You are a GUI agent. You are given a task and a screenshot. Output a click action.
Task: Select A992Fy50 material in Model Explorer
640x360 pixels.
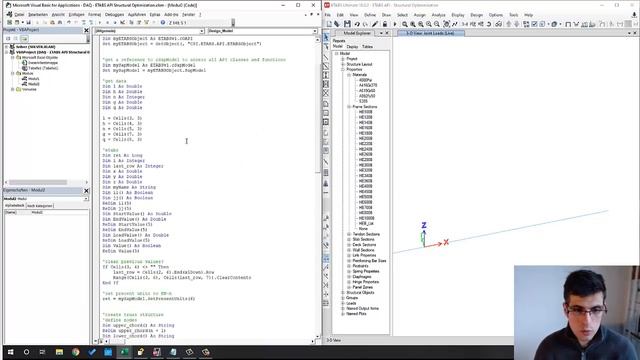pos(367,96)
